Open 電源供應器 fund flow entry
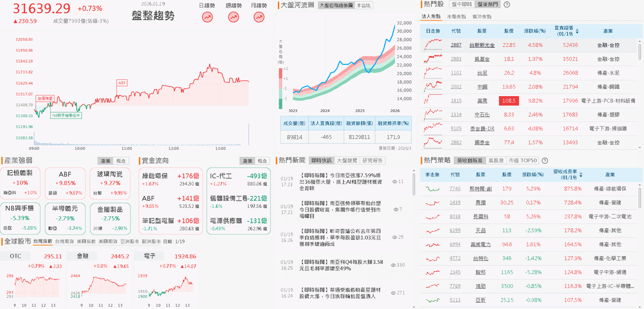Viewport: 644px width, 309px height. click(238, 224)
